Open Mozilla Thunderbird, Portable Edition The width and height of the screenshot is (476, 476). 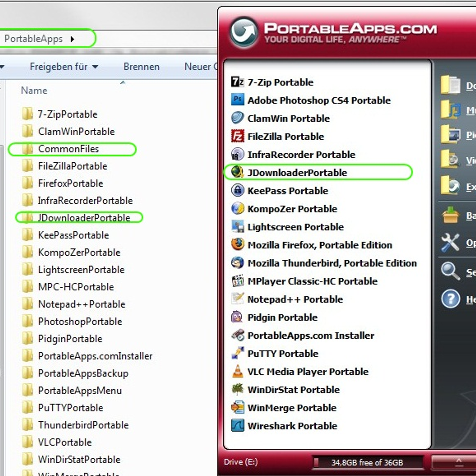(x=324, y=263)
